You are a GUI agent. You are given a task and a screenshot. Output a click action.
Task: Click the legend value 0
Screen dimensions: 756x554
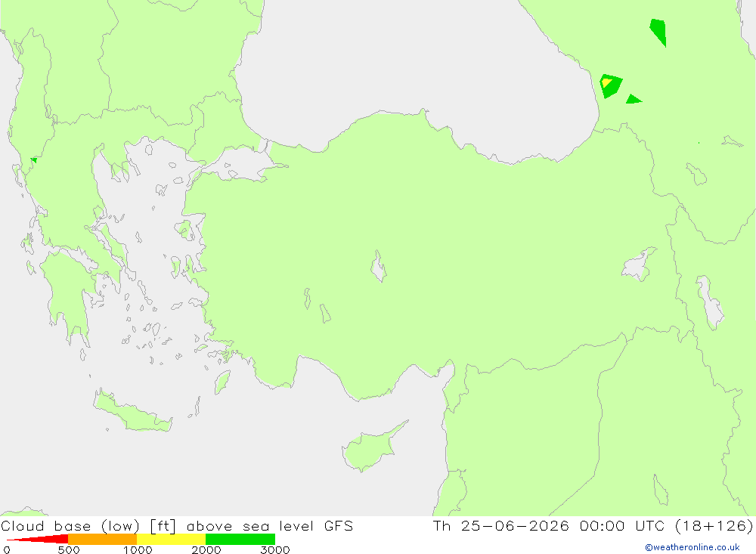point(7,549)
